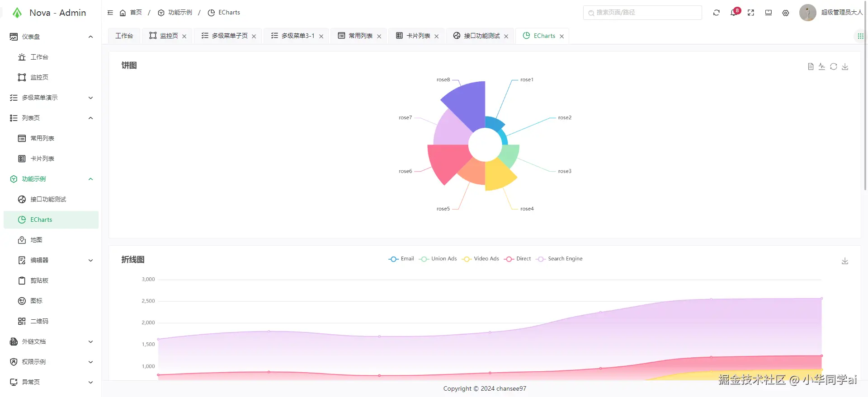
Task: Toggle the Union Ads legend item
Action: tap(438, 259)
